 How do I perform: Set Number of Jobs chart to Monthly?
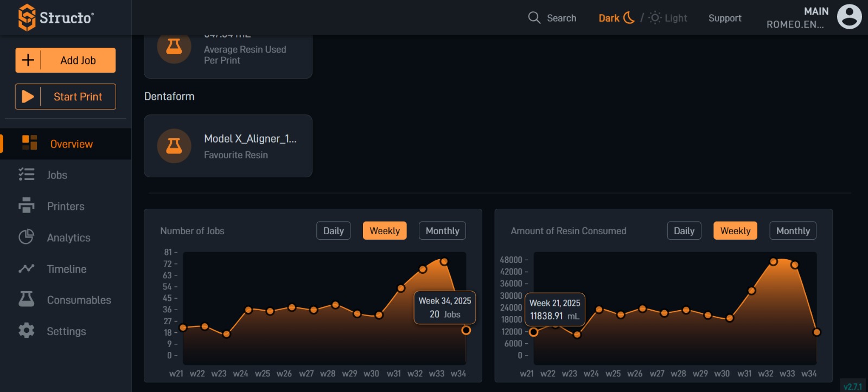pos(442,230)
